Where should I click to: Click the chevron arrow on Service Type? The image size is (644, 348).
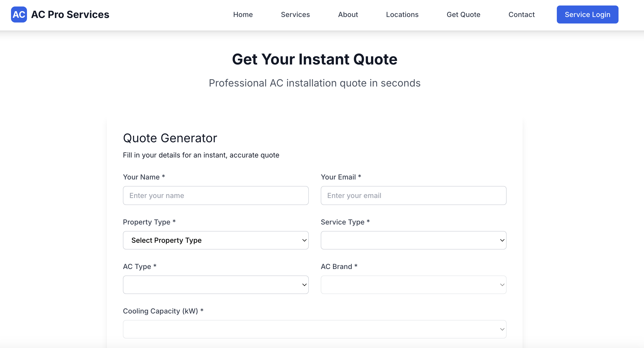(502, 240)
